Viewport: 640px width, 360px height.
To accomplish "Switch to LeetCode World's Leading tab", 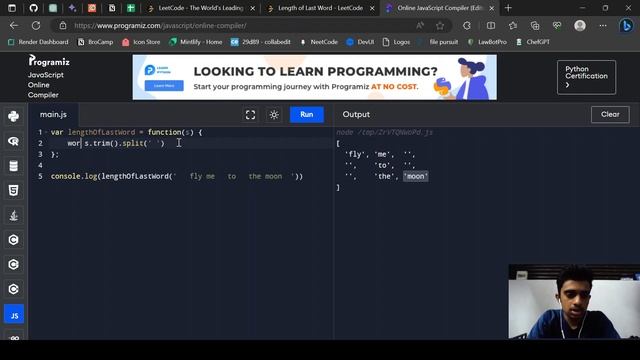I will [201, 8].
